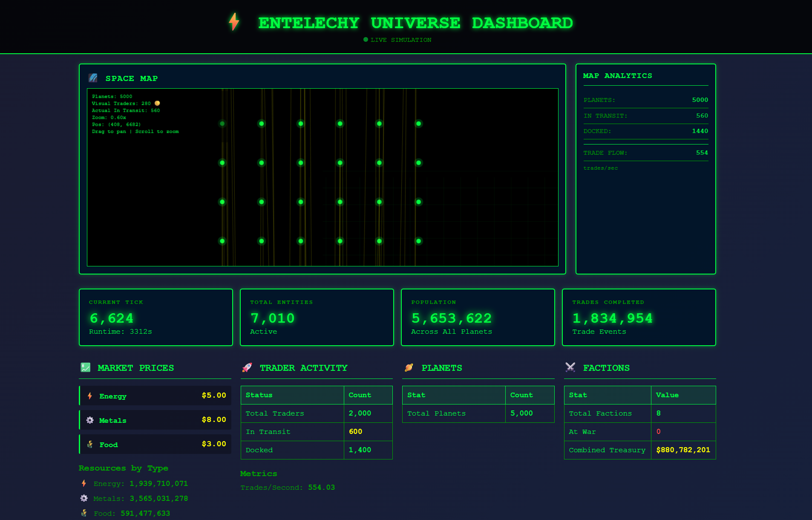Screen dimensions: 812x520
Task: Click the lightning bolt logo in the header
Action: (x=233, y=22)
